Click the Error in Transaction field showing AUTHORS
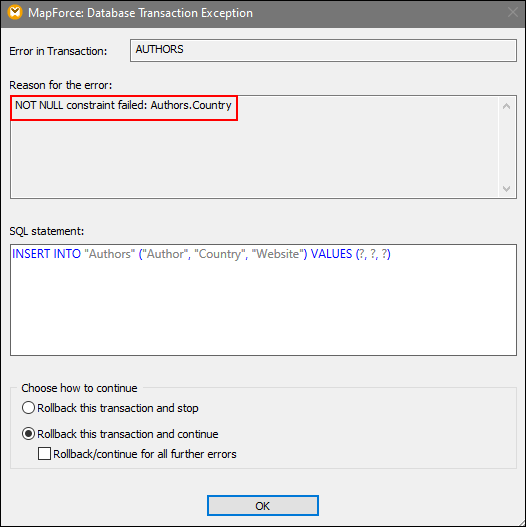The image size is (526, 527). click(323, 50)
